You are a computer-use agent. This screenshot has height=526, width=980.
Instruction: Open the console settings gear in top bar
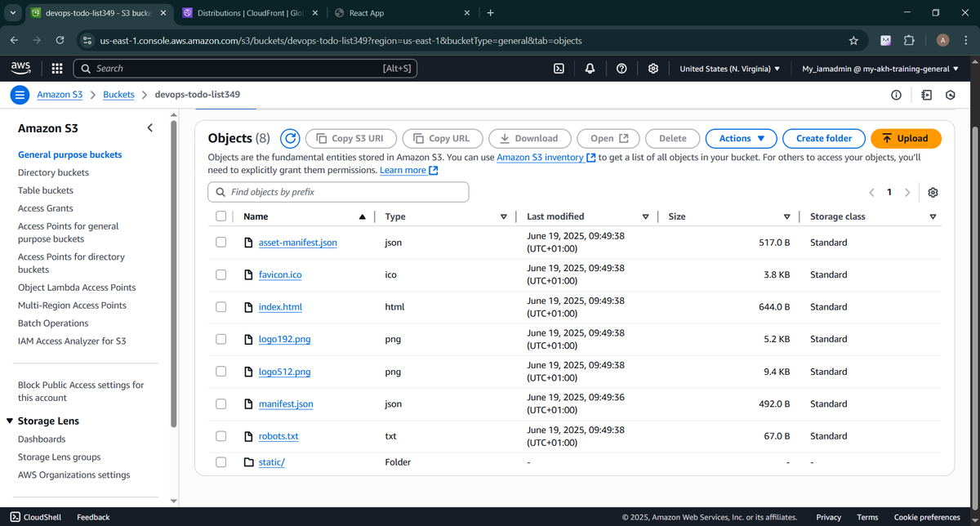(x=653, y=69)
